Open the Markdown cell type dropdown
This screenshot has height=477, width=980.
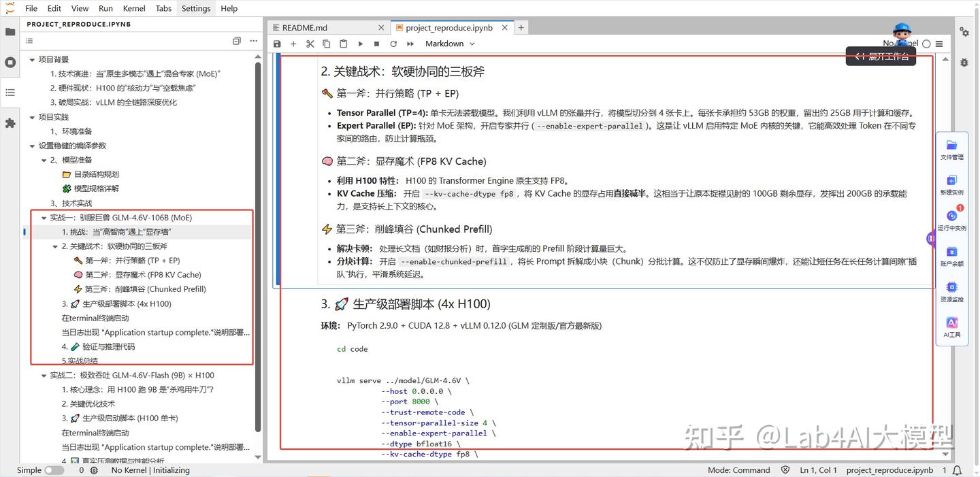click(x=449, y=44)
